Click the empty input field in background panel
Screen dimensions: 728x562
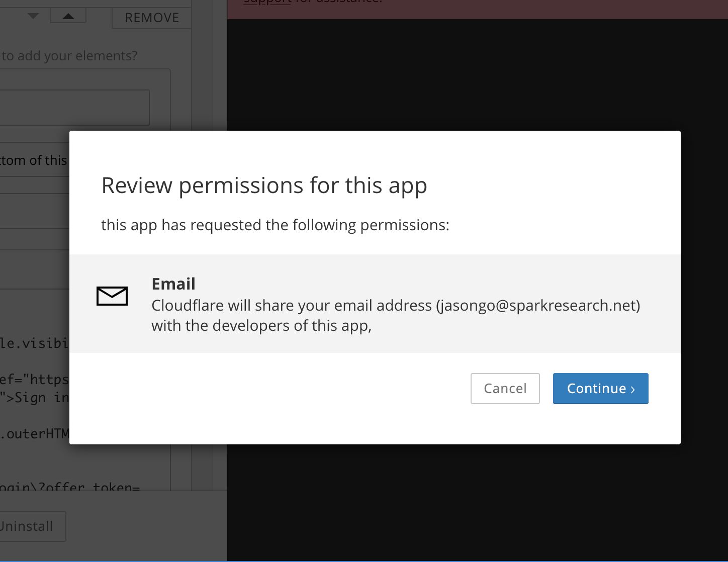point(74,108)
